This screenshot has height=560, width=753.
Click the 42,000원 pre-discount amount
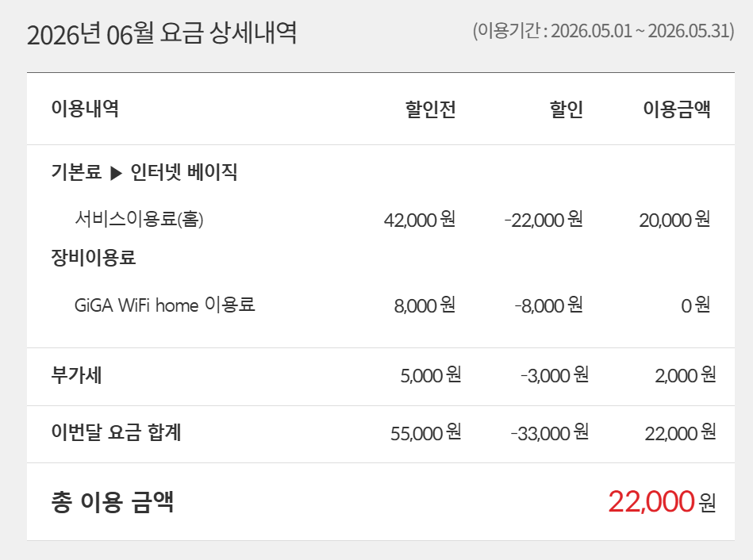click(419, 220)
